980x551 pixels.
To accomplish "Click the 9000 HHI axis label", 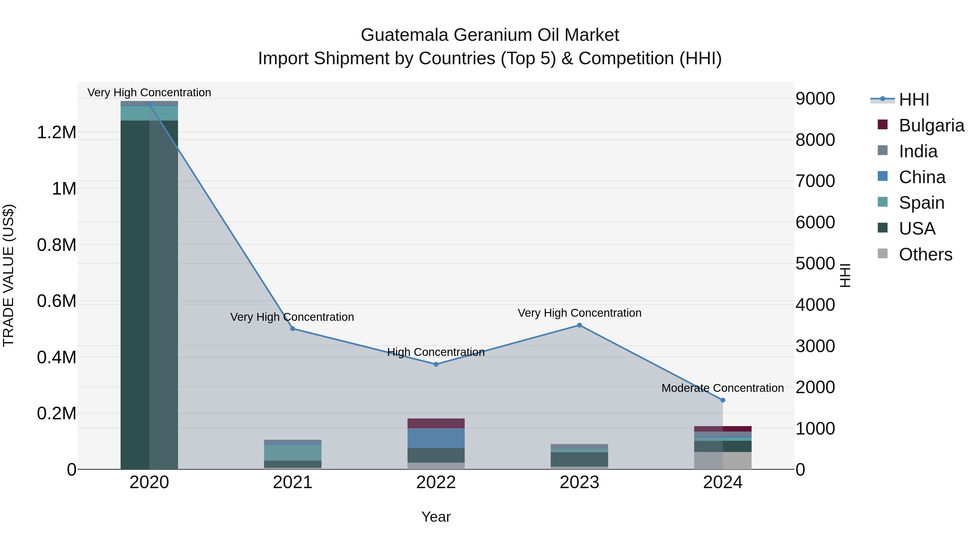I will point(815,98).
